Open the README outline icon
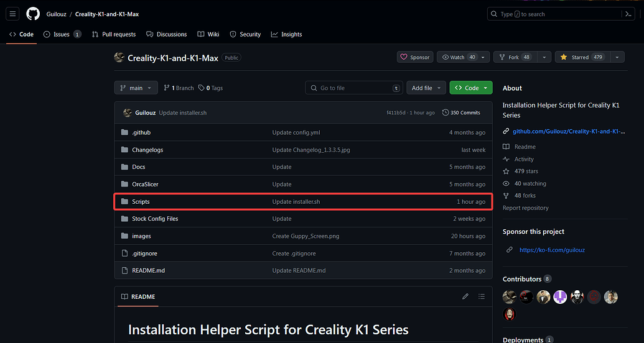 (482, 296)
